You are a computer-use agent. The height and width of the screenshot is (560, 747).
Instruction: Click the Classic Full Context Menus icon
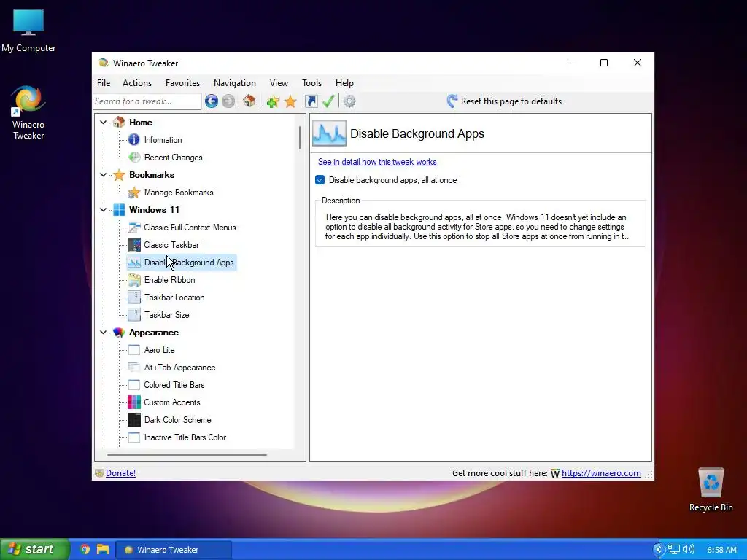pos(134,227)
